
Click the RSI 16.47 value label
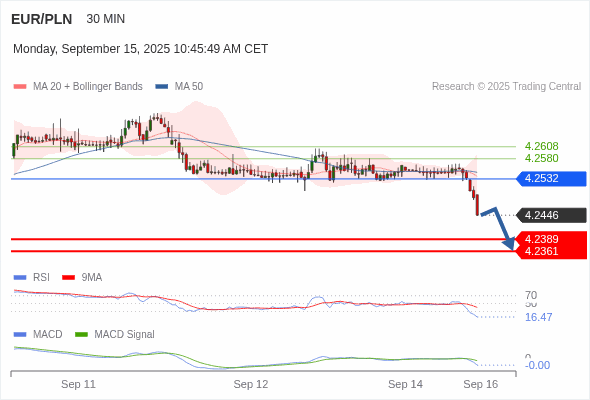538,317
